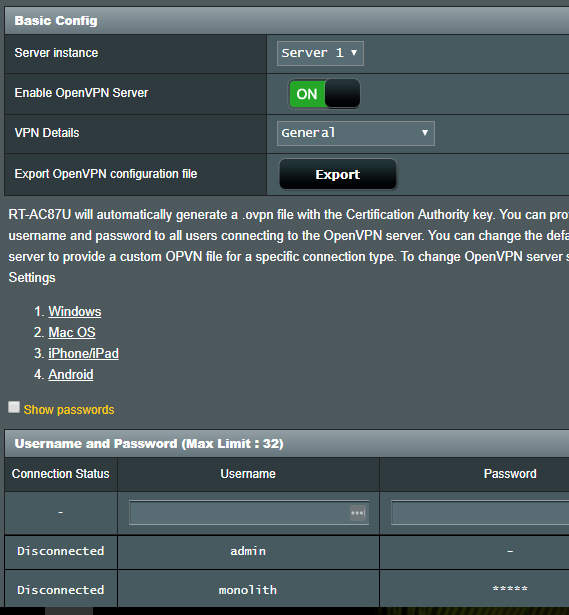Click the Username and Password section header
569x615 pixels.
(287, 444)
